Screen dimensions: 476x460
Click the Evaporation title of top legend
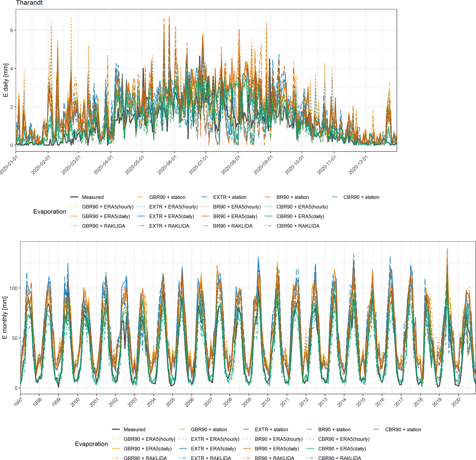click(x=50, y=211)
